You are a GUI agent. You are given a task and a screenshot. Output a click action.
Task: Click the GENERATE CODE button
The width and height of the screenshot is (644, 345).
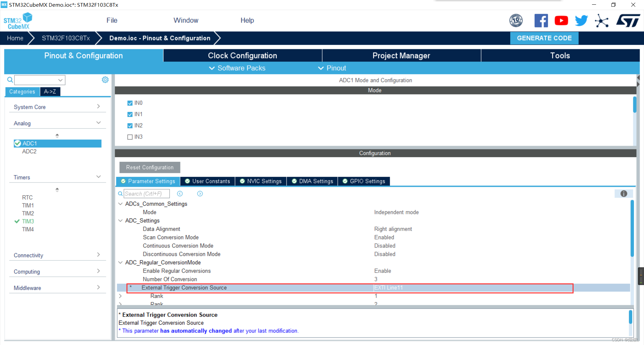click(x=544, y=38)
